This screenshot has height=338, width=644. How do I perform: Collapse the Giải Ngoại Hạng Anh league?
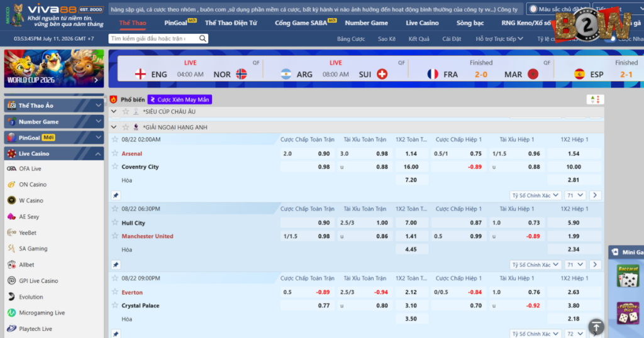114,127
